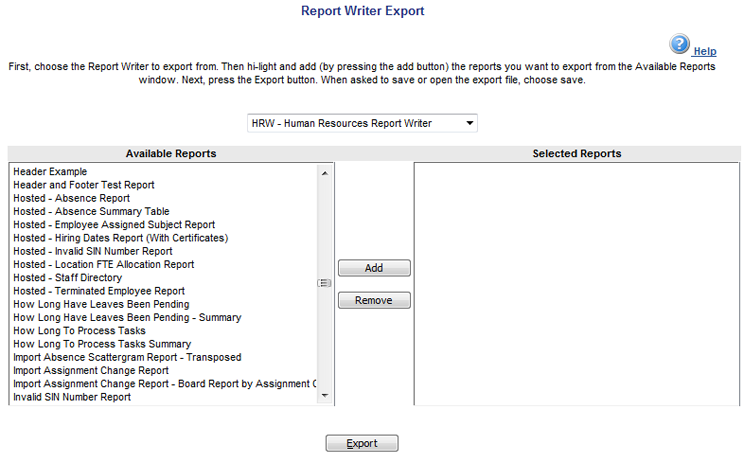The image size is (744, 463).
Task: Select Hosted - Location FTE Allocation Report
Action: pyautogui.click(x=104, y=265)
